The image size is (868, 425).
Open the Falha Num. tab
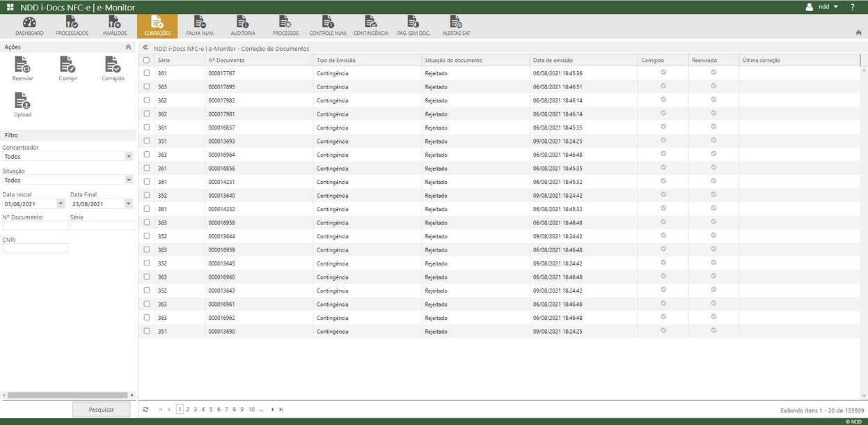coord(199,26)
